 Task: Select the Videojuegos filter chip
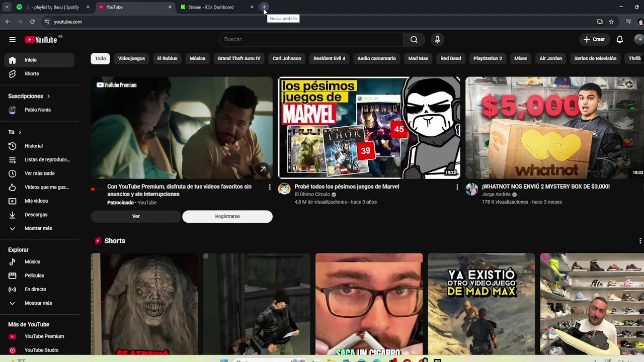click(131, 59)
